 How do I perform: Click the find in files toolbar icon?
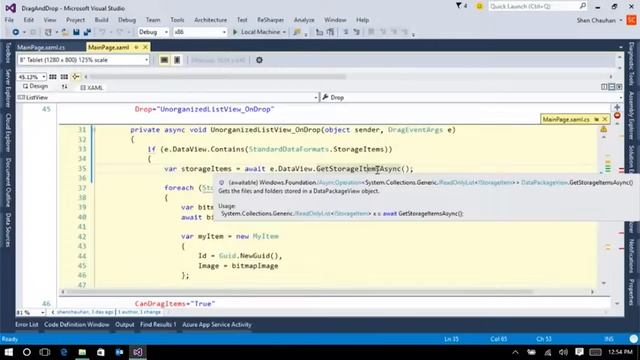click(297, 32)
